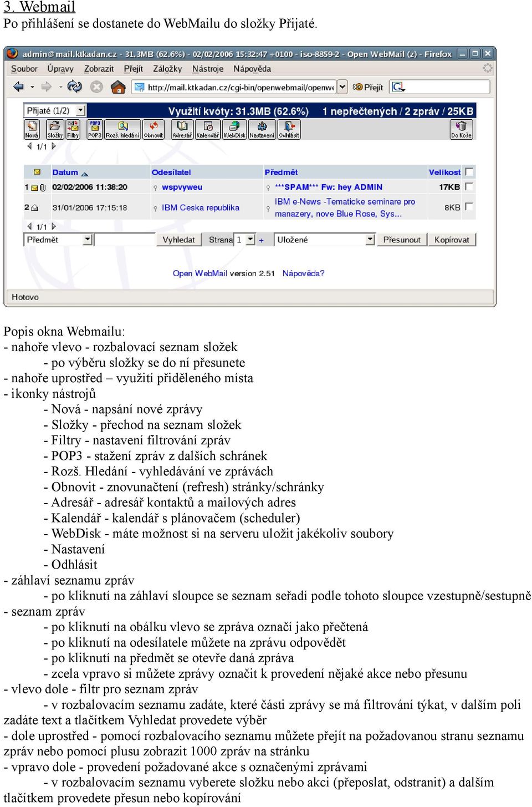Screen dimensions: 532x807
Task: Reload the page with Firefox reload icon
Action: (x=74, y=87)
